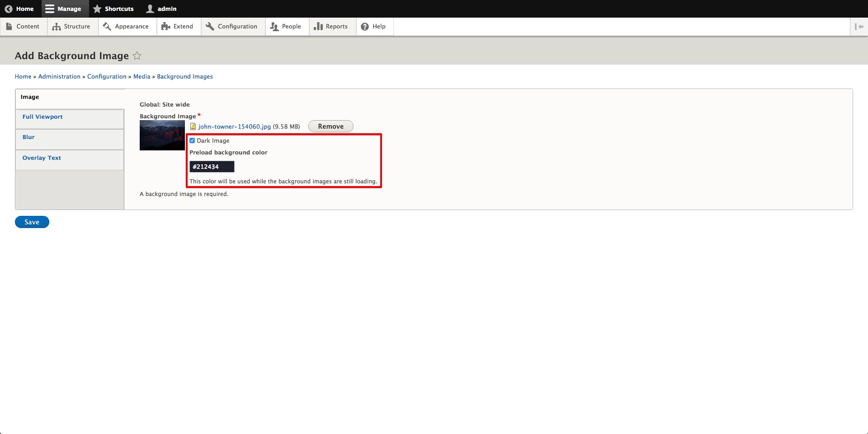Click the Extend puzzle piece icon
This screenshot has width=868, height=434.
[x=165, y=27]
